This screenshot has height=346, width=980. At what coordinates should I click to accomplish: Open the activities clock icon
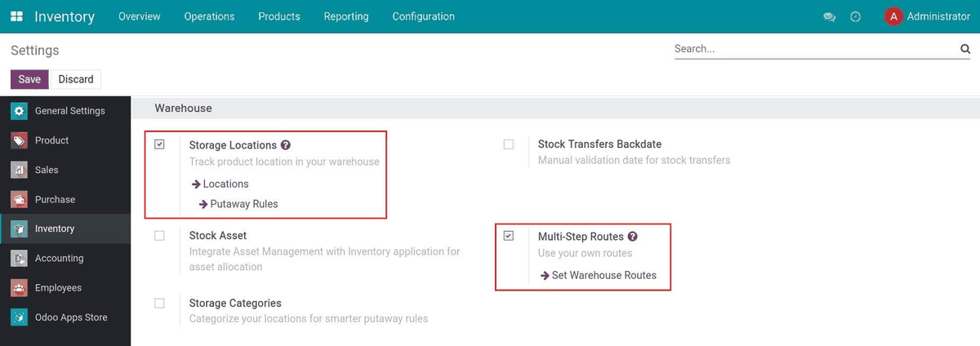pos(856,16)
